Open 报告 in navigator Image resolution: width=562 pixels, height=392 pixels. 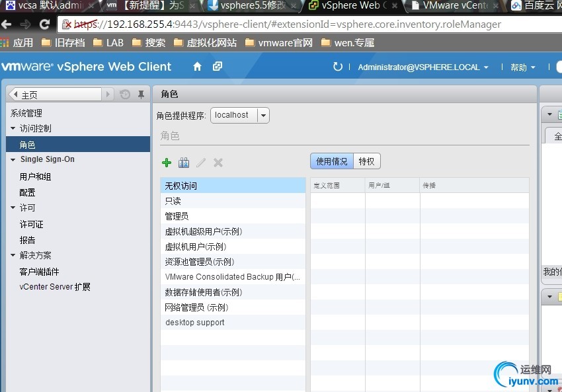[27, 240]
